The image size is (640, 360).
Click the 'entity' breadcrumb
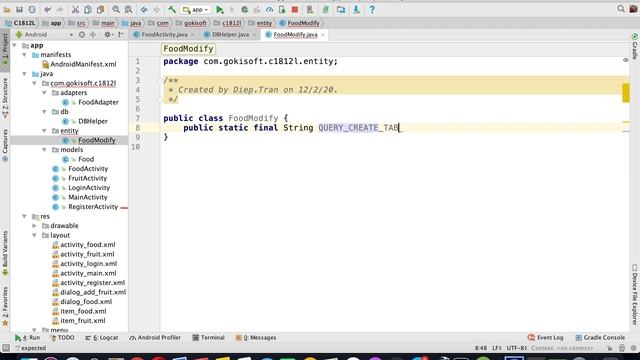264,23
